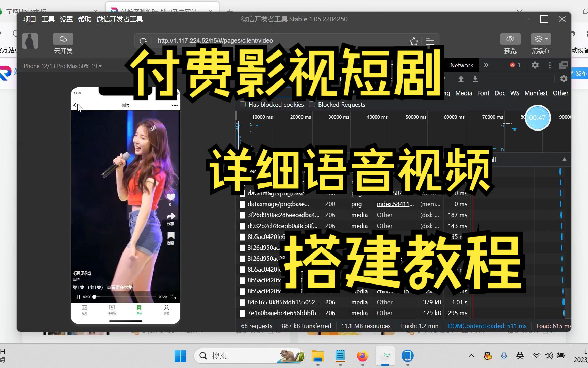Screen dimensions: 588x368
Task: Filter requests by Font type
Action: (483, 93)
